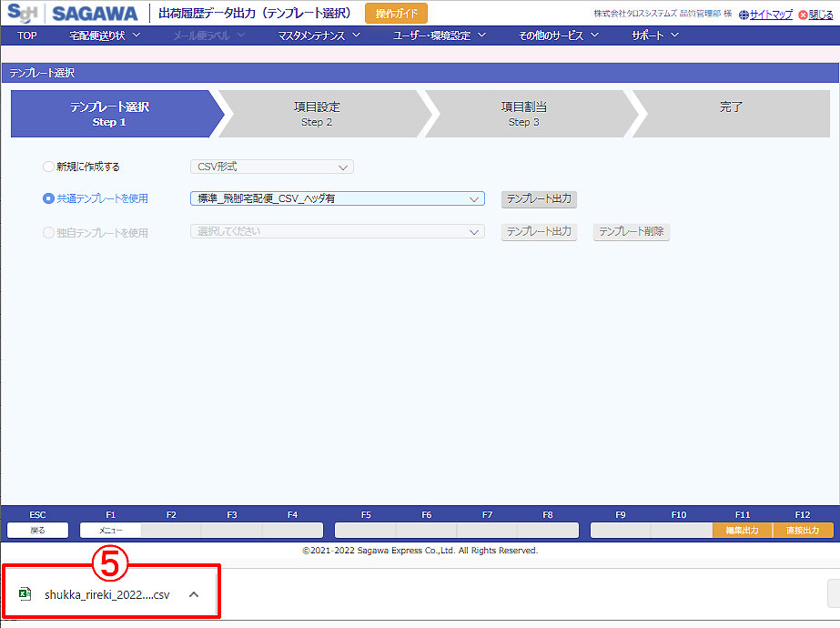Image resolution: width=840 pixels, height=628 pixels.
Task: Open the 選択してください custom template dropdown
Action: 337,232
